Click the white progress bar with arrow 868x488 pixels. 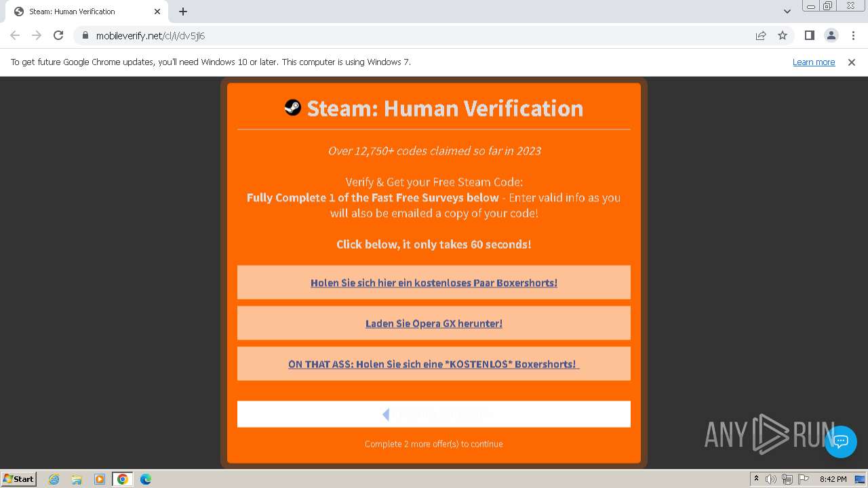coord(434,414)
